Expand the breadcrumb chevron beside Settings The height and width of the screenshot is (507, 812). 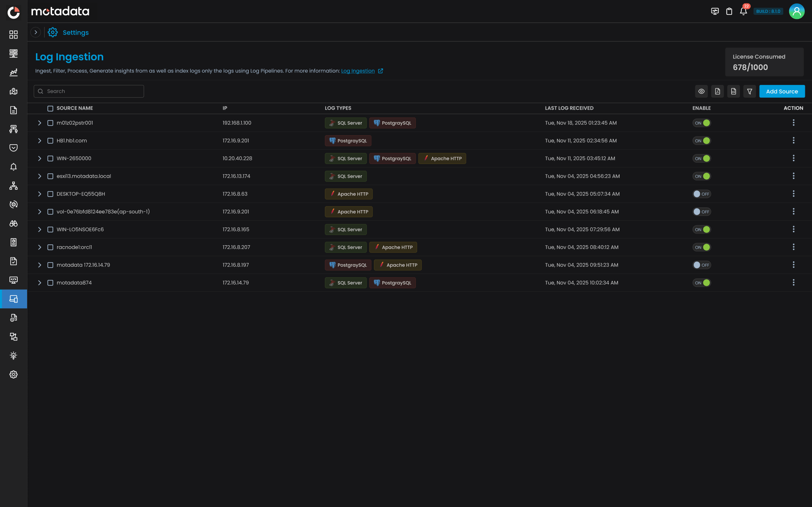pos(36,32)
